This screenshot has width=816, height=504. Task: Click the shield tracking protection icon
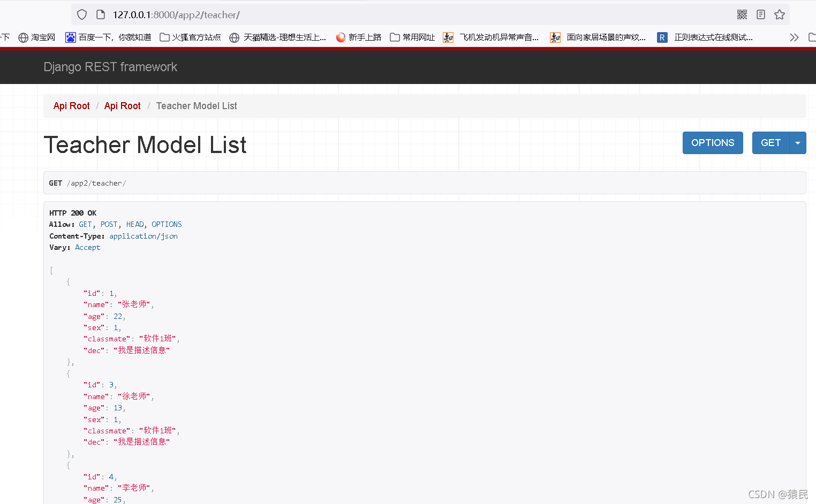tap(82, 14)
